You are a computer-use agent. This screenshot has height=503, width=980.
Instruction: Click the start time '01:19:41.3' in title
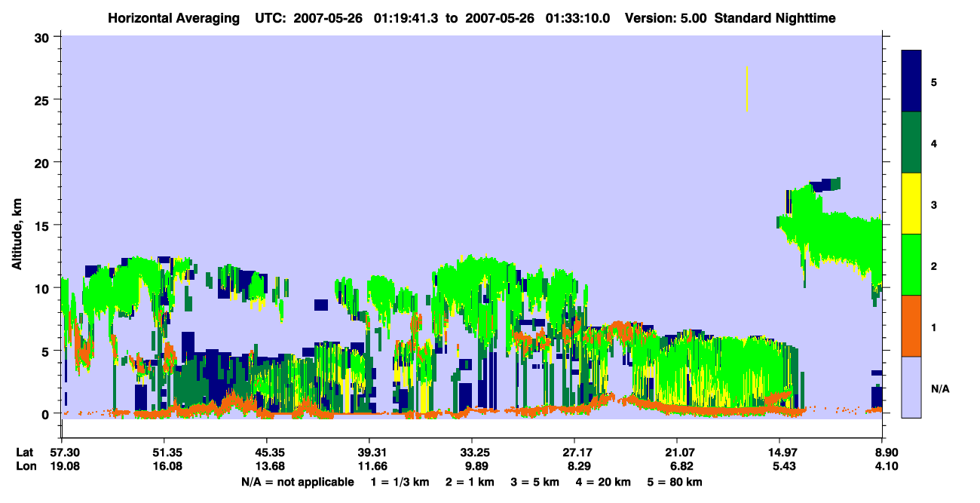click(x=407, y=17)
